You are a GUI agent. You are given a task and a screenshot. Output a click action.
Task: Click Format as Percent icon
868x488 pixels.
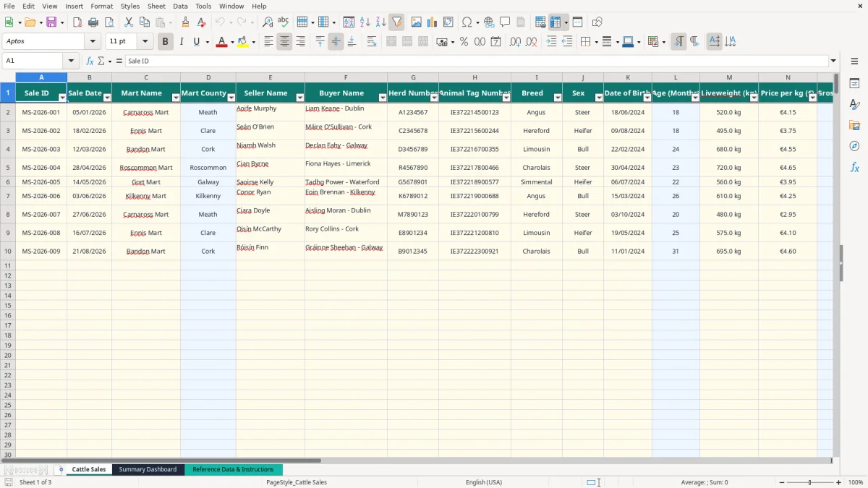pos(464,42)
